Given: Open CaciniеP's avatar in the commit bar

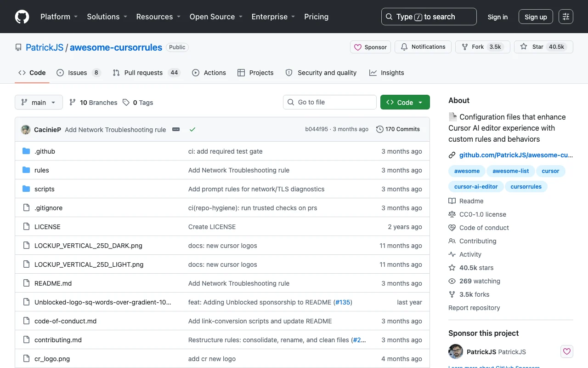Looking at the screenshot, I should [26, 129].
